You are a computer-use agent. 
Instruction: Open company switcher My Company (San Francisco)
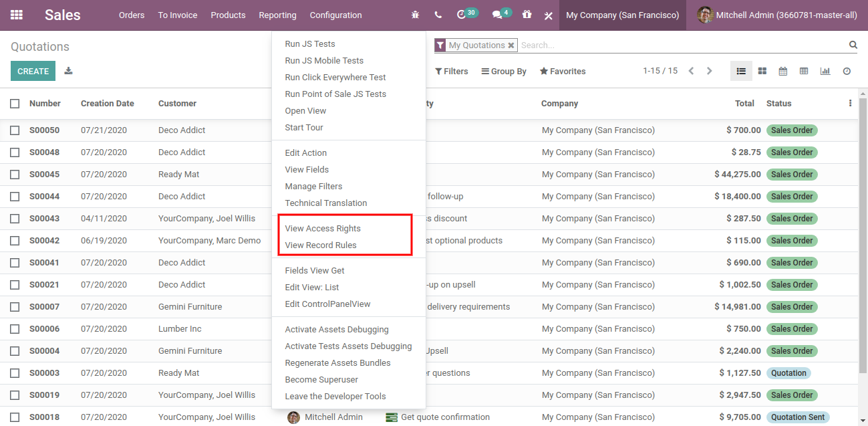tap(622, 15)
